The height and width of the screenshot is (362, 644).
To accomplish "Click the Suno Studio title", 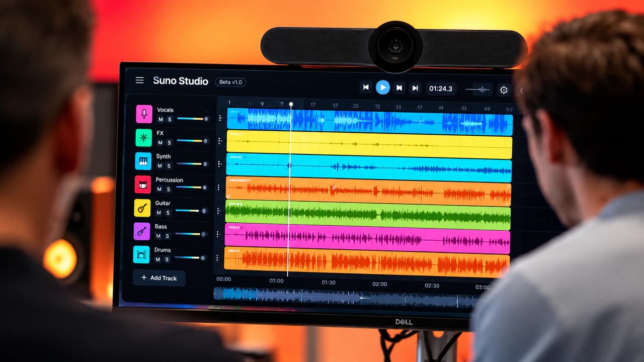I will tap(181, 81).
